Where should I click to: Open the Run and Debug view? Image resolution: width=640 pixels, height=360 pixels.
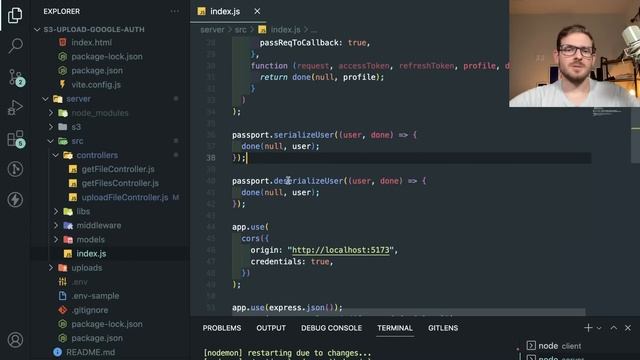coord(15,108)
